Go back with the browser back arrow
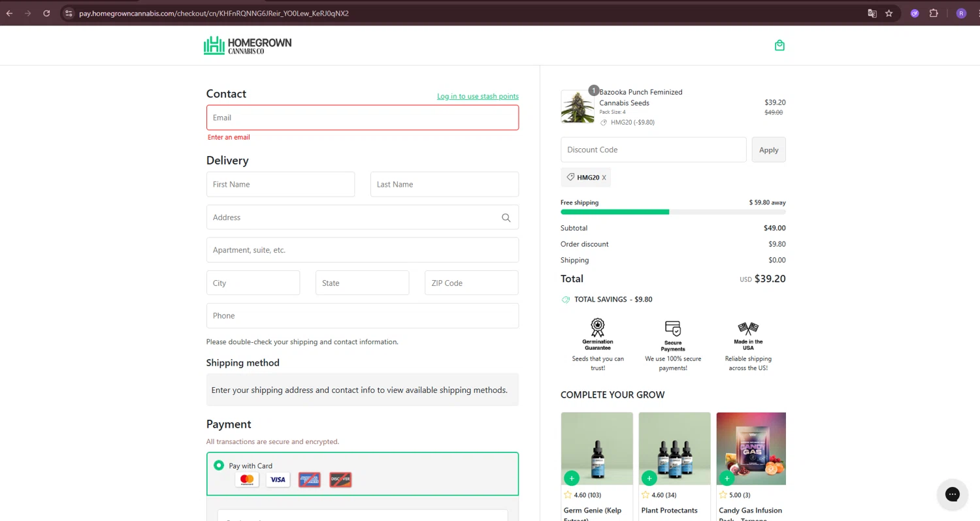Image resolution: width=980 pixels, height=521 pixels. pyautogui.click(x=9, y=13)
